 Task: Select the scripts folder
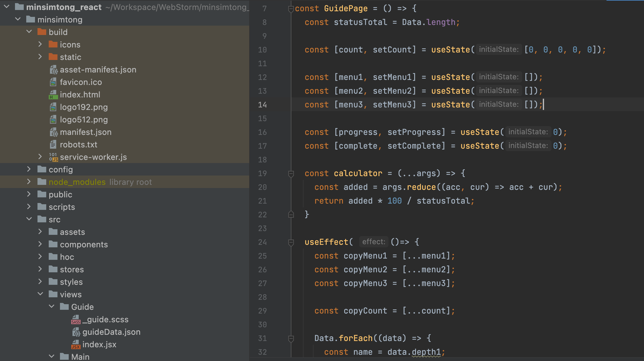(x=125, y=207)
